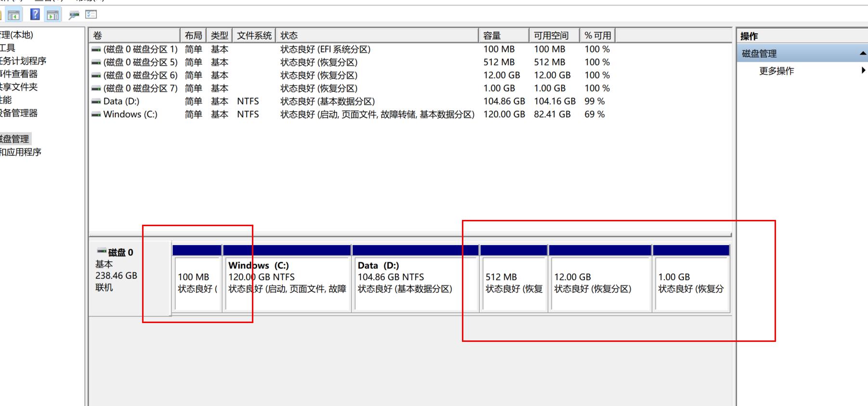This screenshot has width=868, height=406.
Task: Select the 共享文件夹 node in the left tree
Action: point(18,87)
